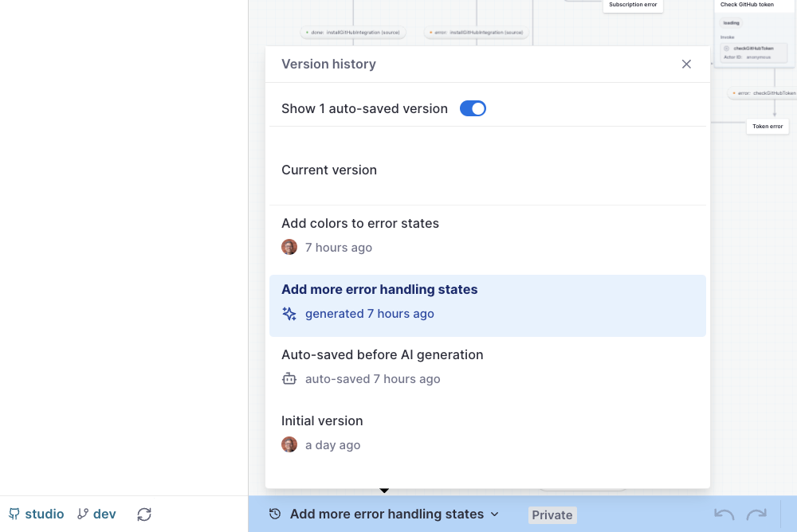
Task: Close the Version history dialog
Action: [x=686, y=64]
